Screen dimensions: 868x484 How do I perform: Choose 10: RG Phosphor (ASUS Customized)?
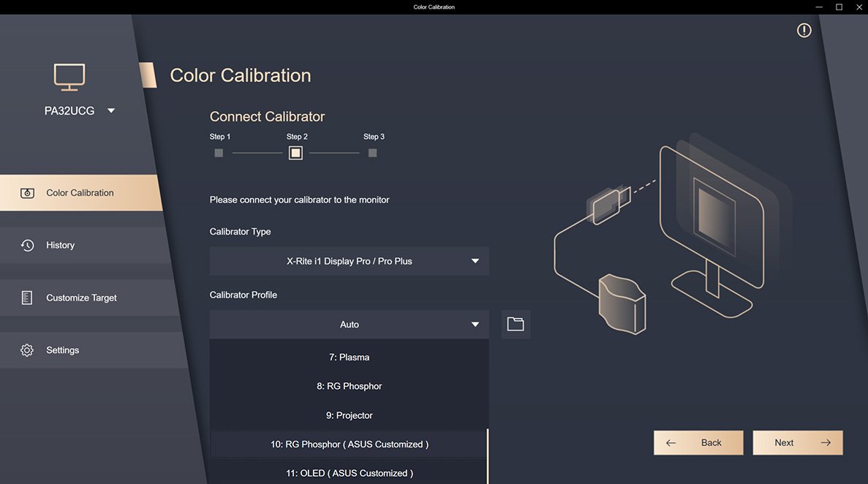350,444
